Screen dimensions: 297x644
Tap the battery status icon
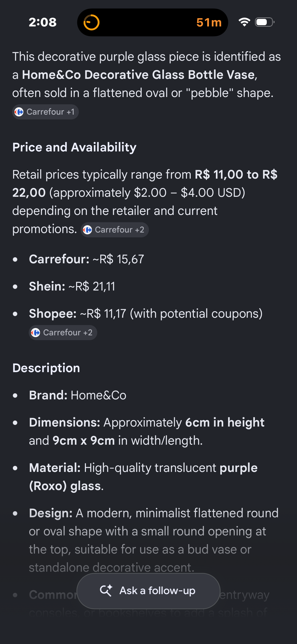point(265,22)
